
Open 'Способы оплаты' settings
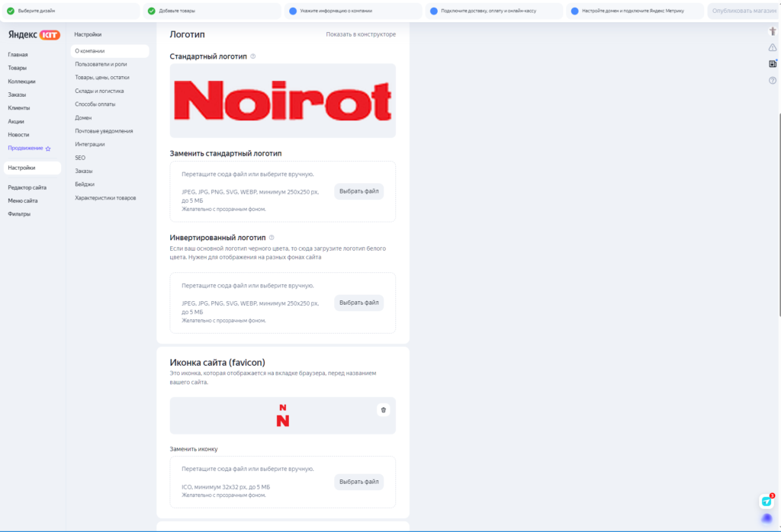(95, 104)
